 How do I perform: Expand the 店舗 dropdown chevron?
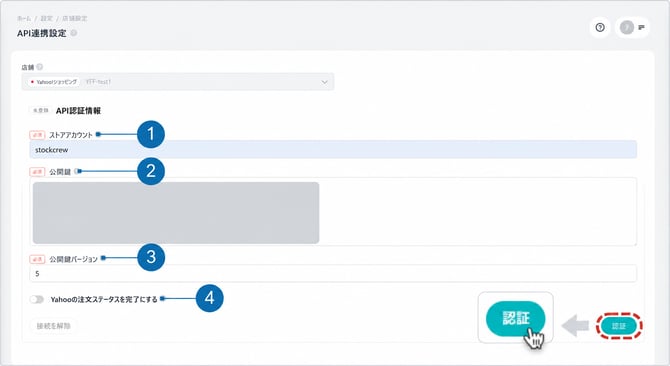[324, 82]
